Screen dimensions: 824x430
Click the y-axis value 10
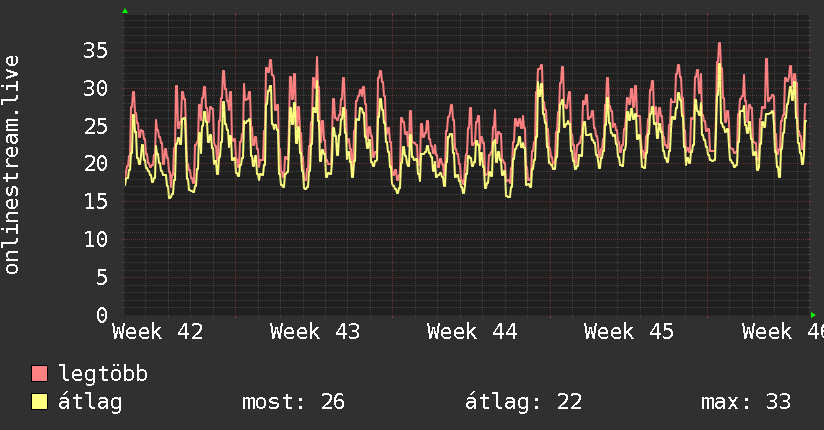pos(96,240)
